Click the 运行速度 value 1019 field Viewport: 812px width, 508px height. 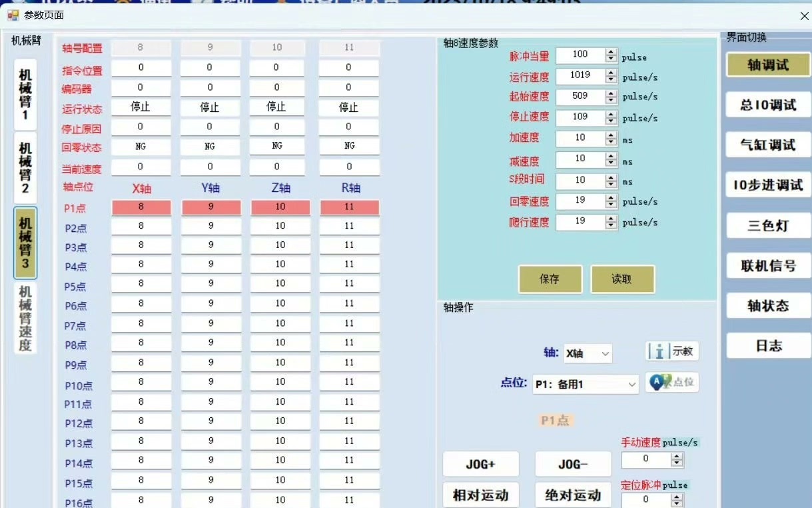[x=580, y=76]
